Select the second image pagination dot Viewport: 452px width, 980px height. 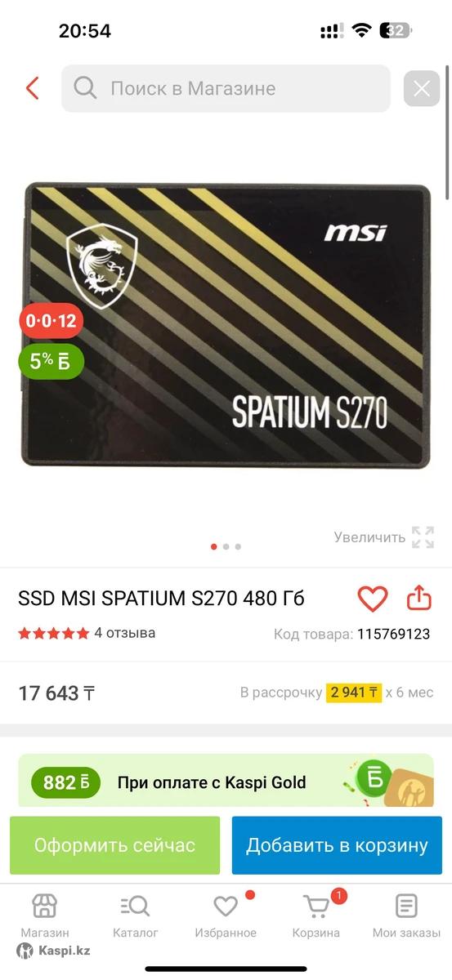tap(226, 546)
